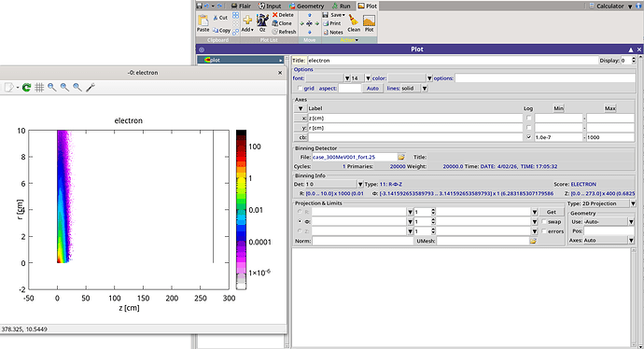
Task: Open the Axes triangle menu button
Action: coord(301,108)
